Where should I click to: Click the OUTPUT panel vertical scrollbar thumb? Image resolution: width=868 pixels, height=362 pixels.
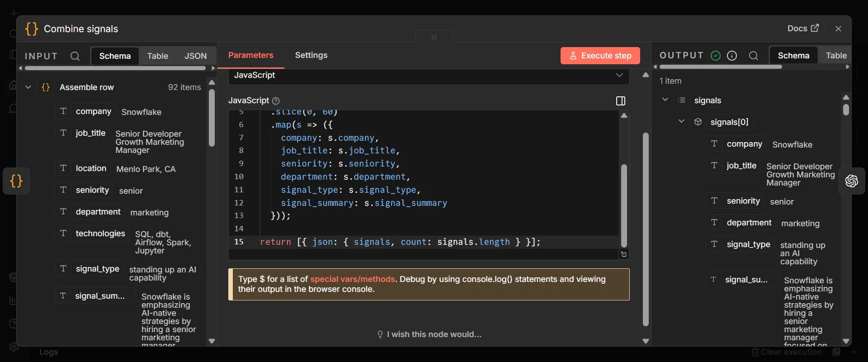tap(846, 110)
